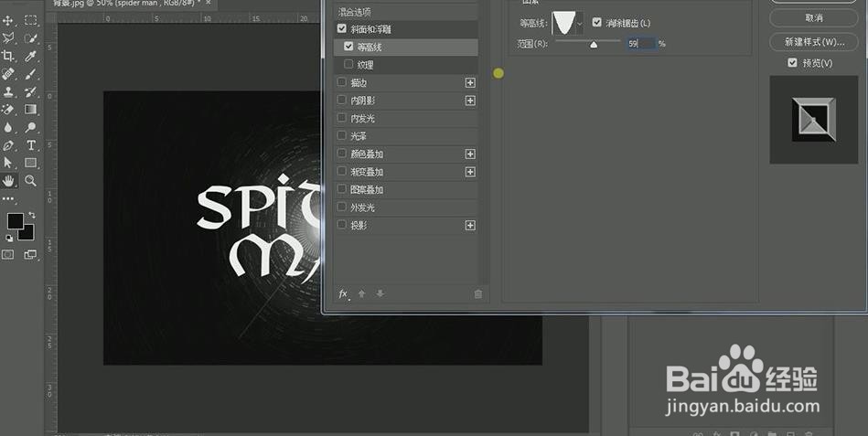Click the contour curve thumbnail
This screenshot has width=868, height=436.
[564, 23]
